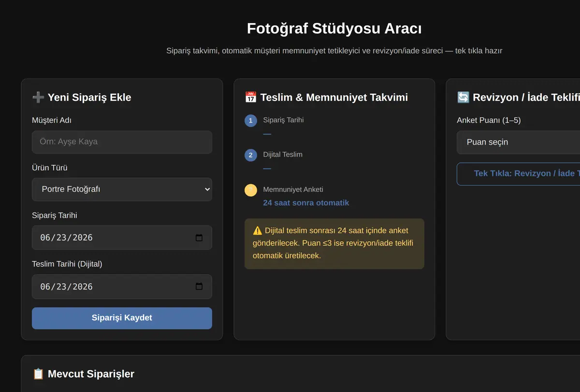Screen dimensions: 580x392
Task: Click the chevron arrow of the Ürün Türü select
Action: [x=207, y=189]
